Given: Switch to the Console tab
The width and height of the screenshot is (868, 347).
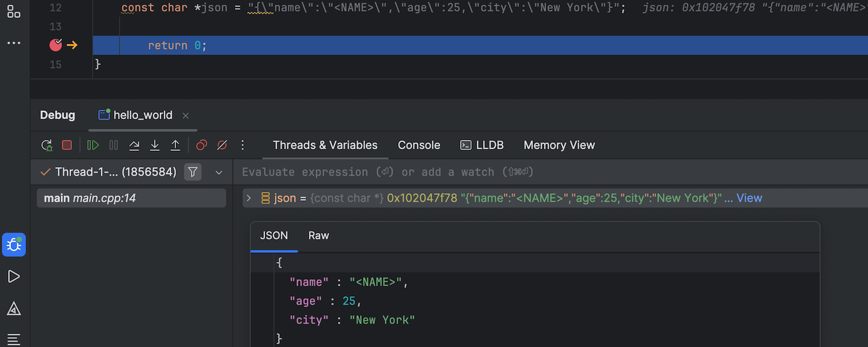Looking at the screenshot, I should tap(419, 145).
